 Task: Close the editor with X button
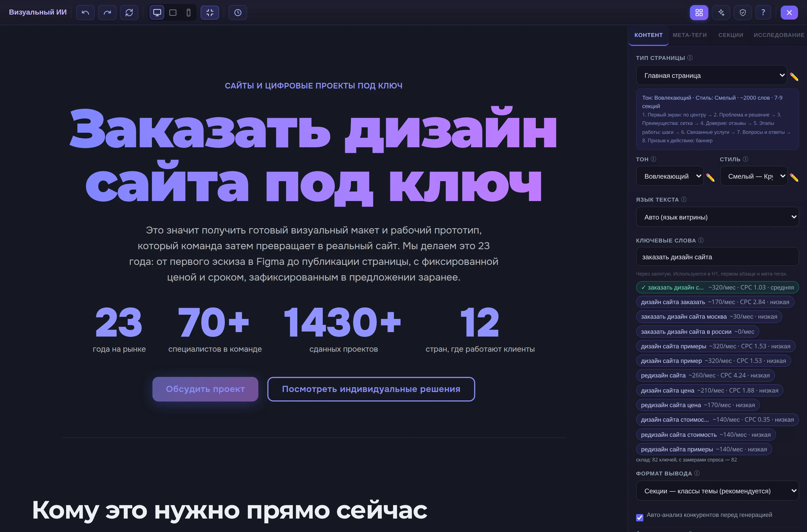(789, 13)
